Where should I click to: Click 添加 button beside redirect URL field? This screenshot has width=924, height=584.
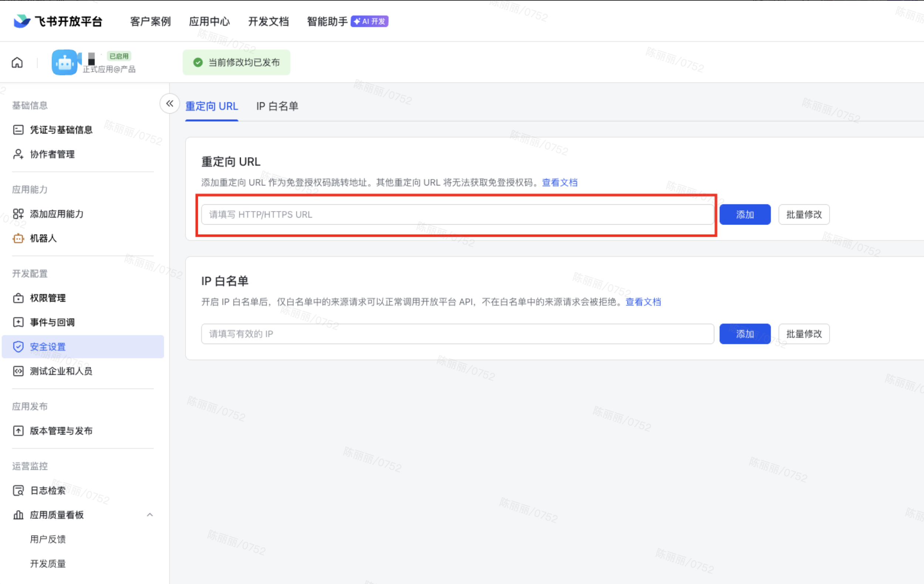pyautogui.click(x=745, y=215)
